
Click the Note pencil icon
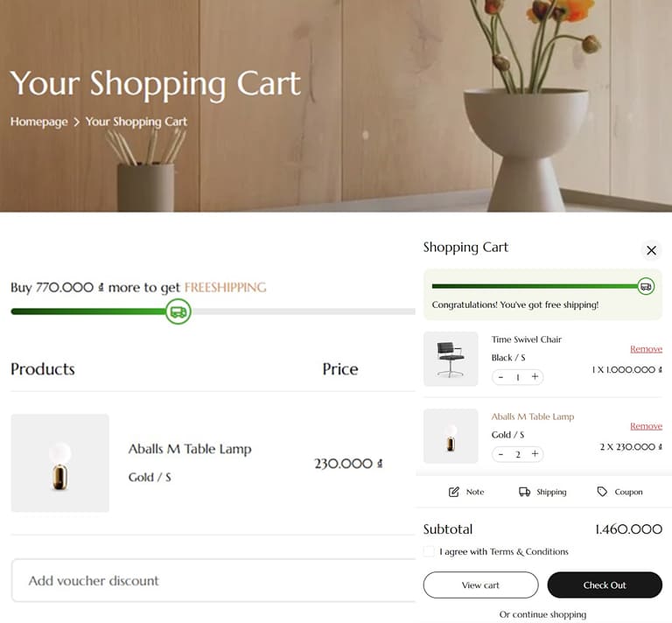454,492
